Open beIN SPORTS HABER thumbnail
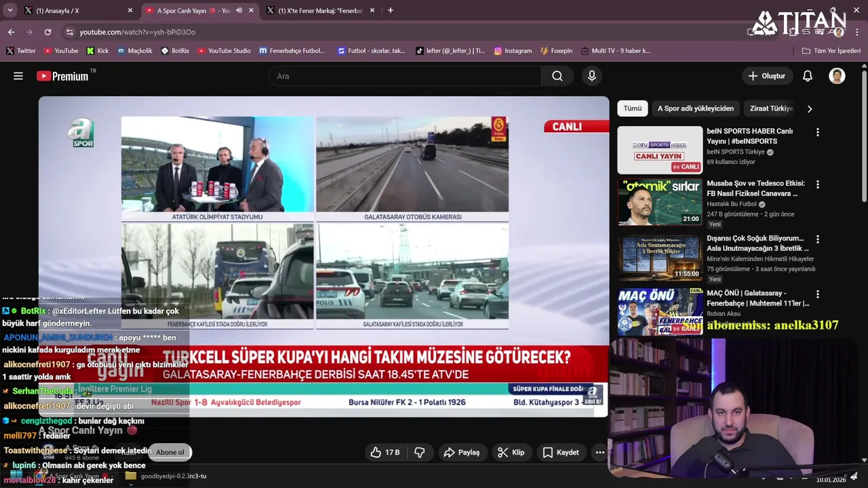Image resolution: width=868 pixels, height=488 pixels. (x=660, y=150)
